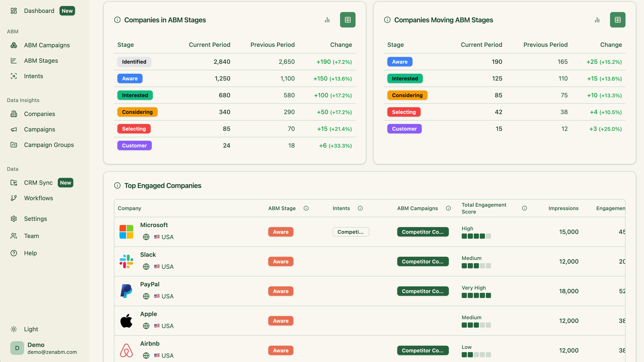Open the Microsoft company name link
Image resolution: width=644 pixels, height=362 pixels.
[x=154, y=225]
